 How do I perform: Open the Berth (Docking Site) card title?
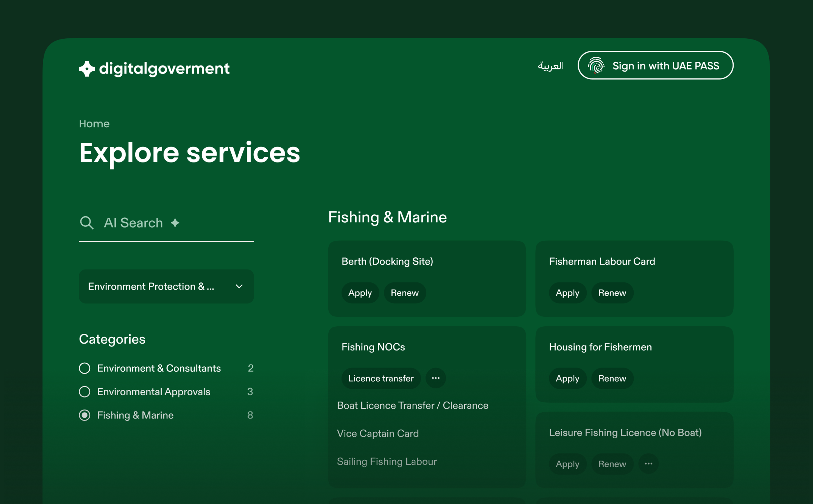(x=387, y=261)
